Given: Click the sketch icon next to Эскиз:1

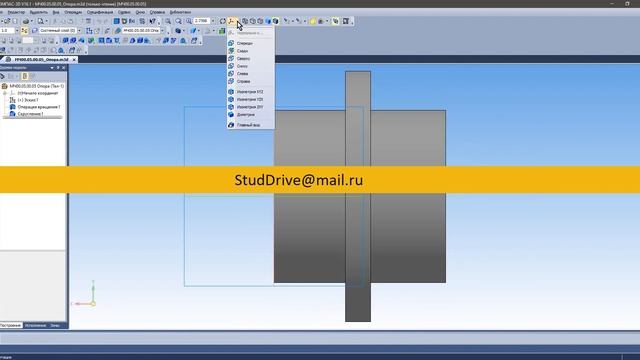Looking at the screenshot, I should tap(13, 100).
